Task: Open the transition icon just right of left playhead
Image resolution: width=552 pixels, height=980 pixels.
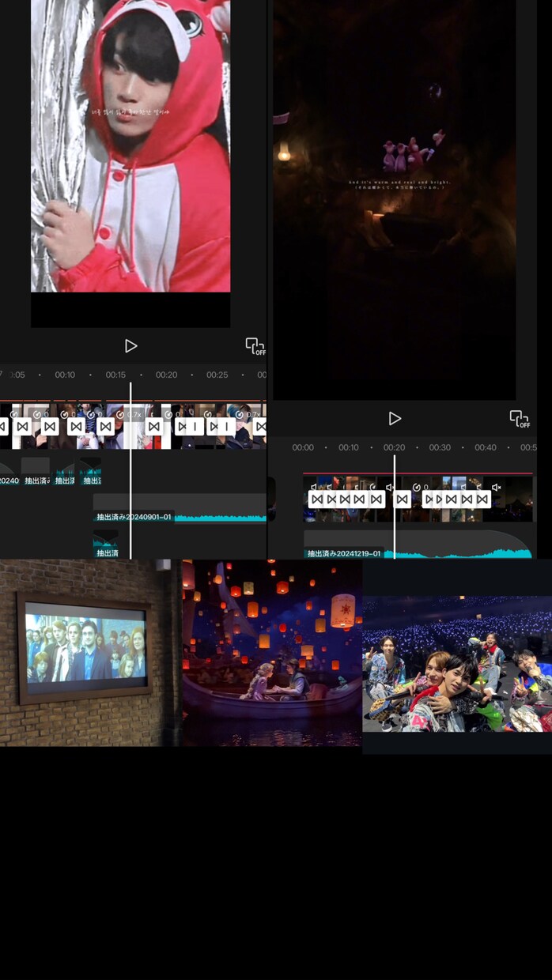Action: tap(154, 426)
